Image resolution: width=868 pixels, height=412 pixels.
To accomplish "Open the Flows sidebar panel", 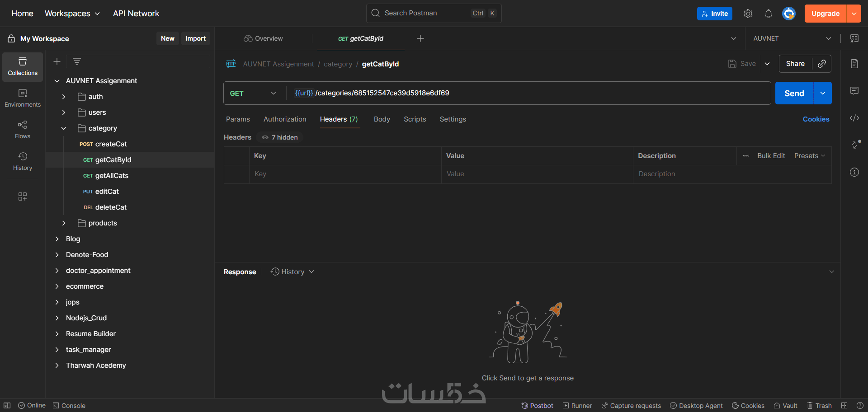I will click(x=23, y=130).
